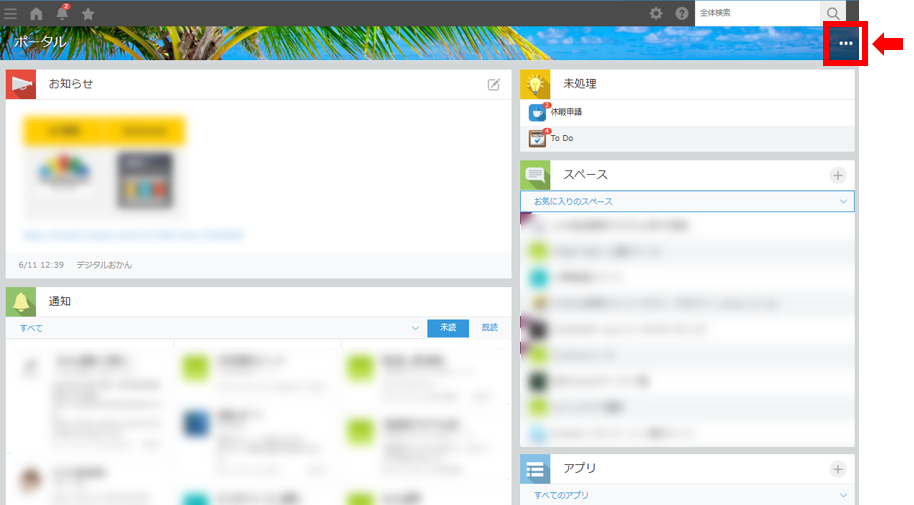The width and height of the screenshot is (914, 505).
Task: Click the search magnifier button
Action: [833, 13]
